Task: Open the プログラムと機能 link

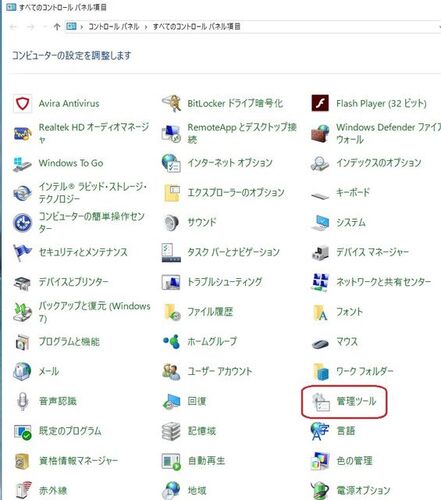Action: 69,342
